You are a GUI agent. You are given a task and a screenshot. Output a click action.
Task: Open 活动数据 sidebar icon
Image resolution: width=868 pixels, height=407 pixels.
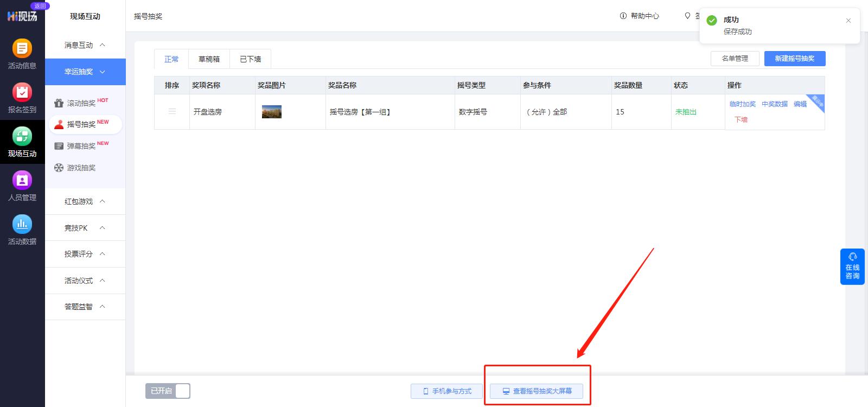coord(22,224)
